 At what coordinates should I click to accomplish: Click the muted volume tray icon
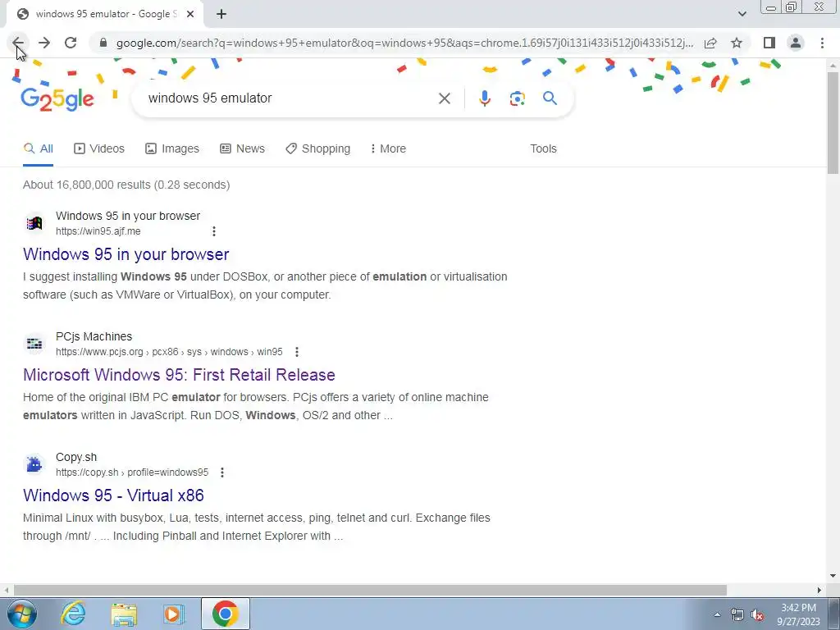[x=757, y=614]
